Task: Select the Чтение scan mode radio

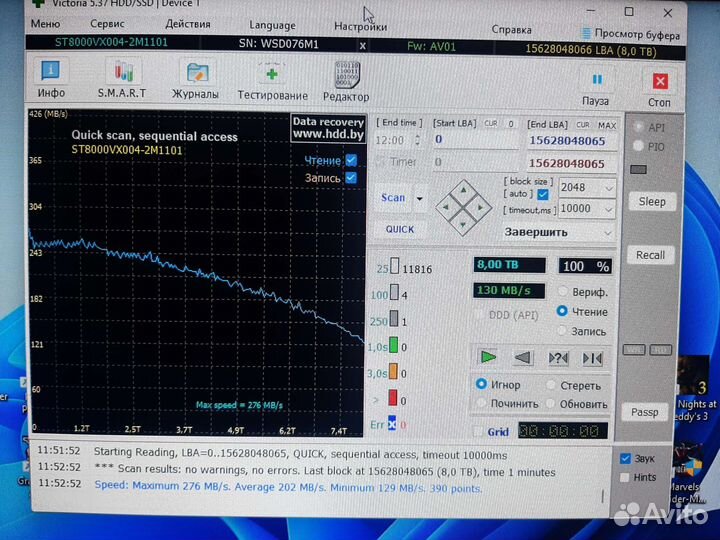Action: coord(562,311)
